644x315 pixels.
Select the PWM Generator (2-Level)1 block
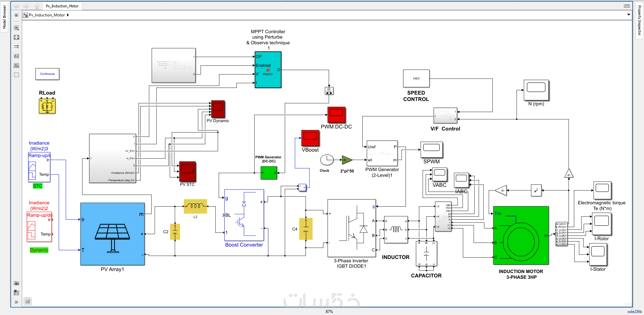pyautogui.click(x=382, y=153)
